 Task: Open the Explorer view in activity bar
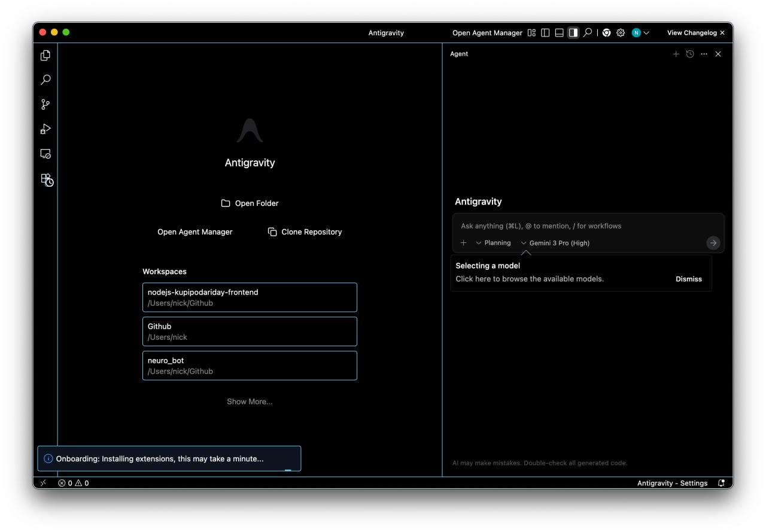[x=45, y=56]
